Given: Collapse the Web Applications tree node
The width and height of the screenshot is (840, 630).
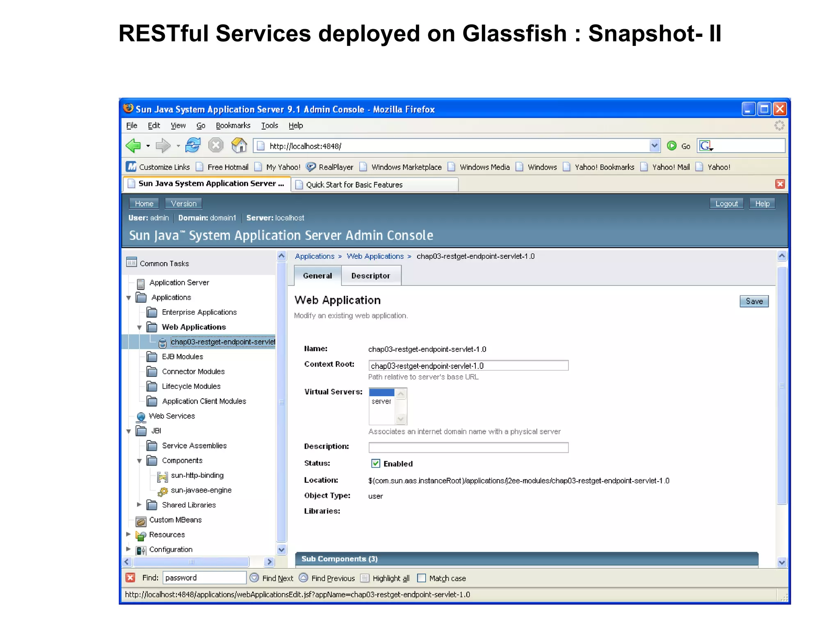Looking at the screenshot, I should pos(139,327).
